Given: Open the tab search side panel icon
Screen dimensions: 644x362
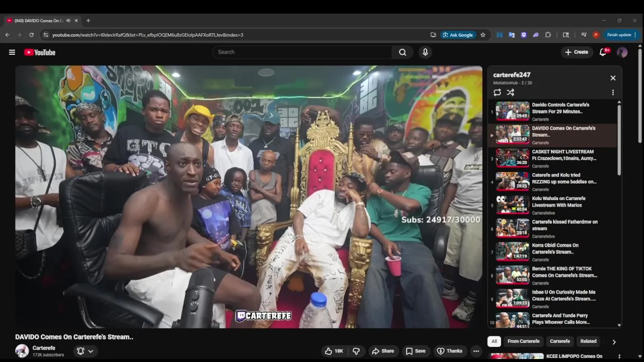Looking at the screenshot, I should (x=566, y=35).
